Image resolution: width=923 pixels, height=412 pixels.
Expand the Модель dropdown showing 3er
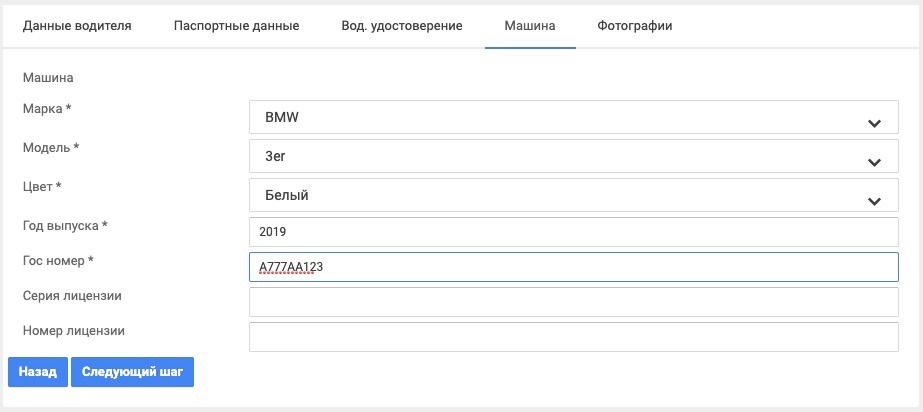[x=560, y=156]
